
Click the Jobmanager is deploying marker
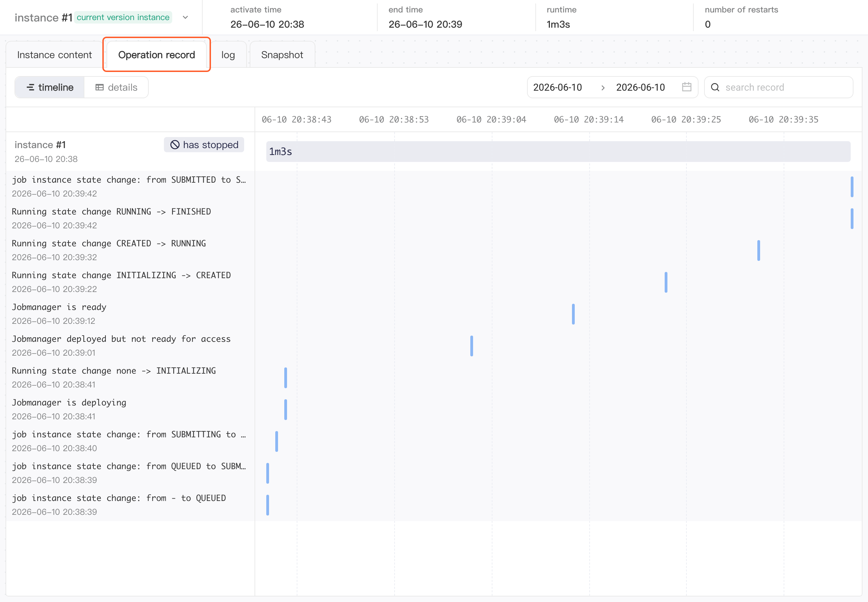(x=285, y=410)
